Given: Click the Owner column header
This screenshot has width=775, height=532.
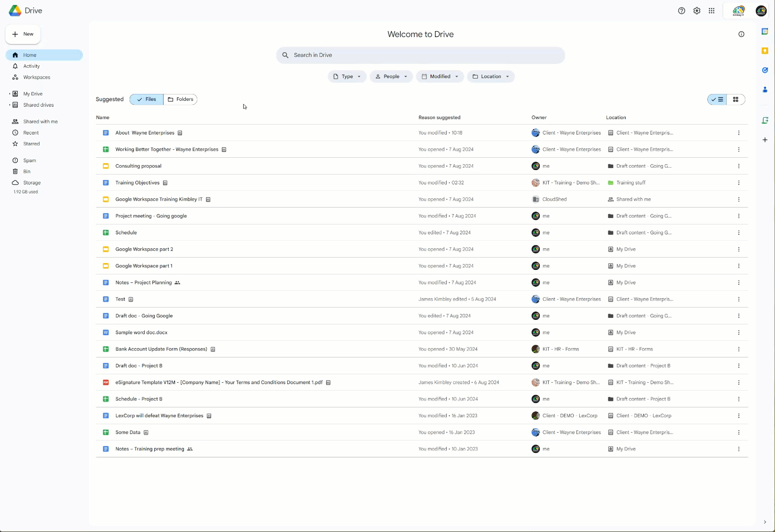Looking at the screenshot, I should [539, 118].
